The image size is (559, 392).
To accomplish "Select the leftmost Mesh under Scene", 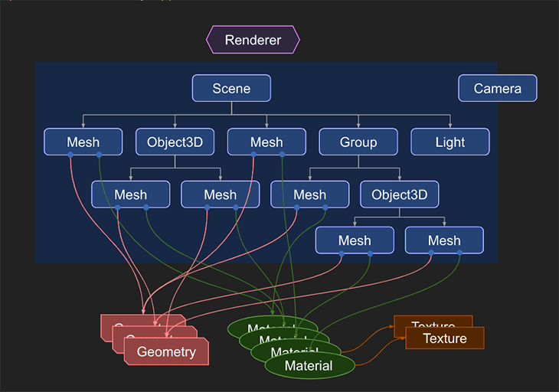I will click(83, 142).
